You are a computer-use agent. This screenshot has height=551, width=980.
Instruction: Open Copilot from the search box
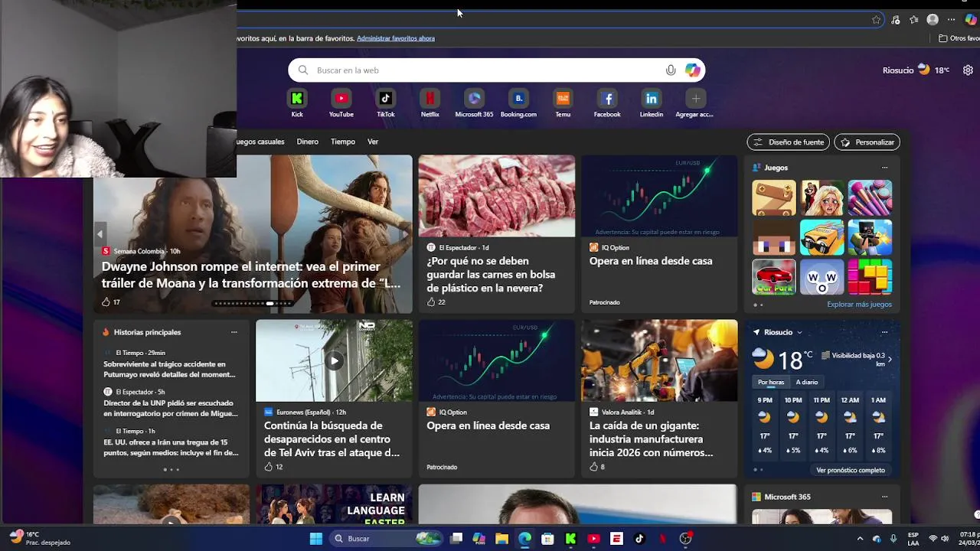pyautogui.click(x=692, y=70)
